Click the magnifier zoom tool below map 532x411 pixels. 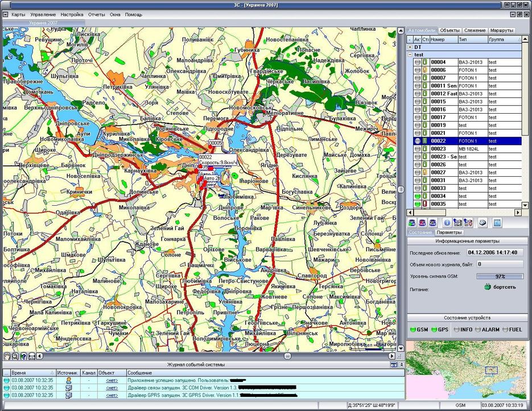[15, 356]
